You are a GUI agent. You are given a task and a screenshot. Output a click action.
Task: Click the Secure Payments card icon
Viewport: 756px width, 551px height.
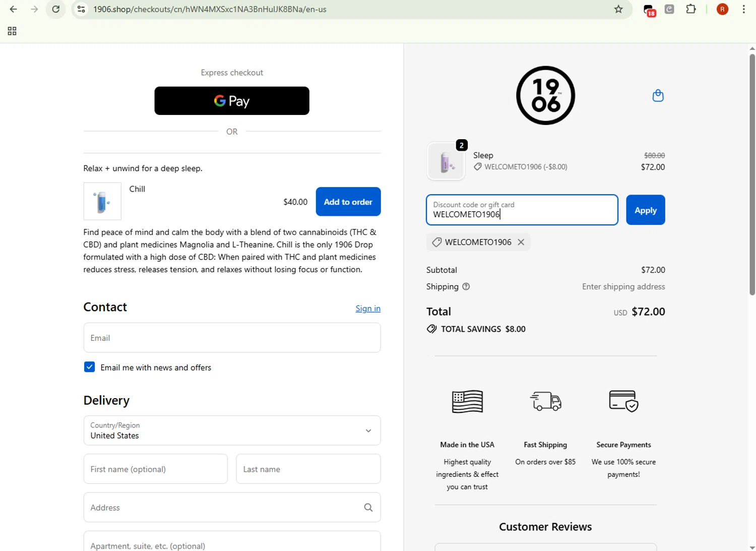coord(623,401)
